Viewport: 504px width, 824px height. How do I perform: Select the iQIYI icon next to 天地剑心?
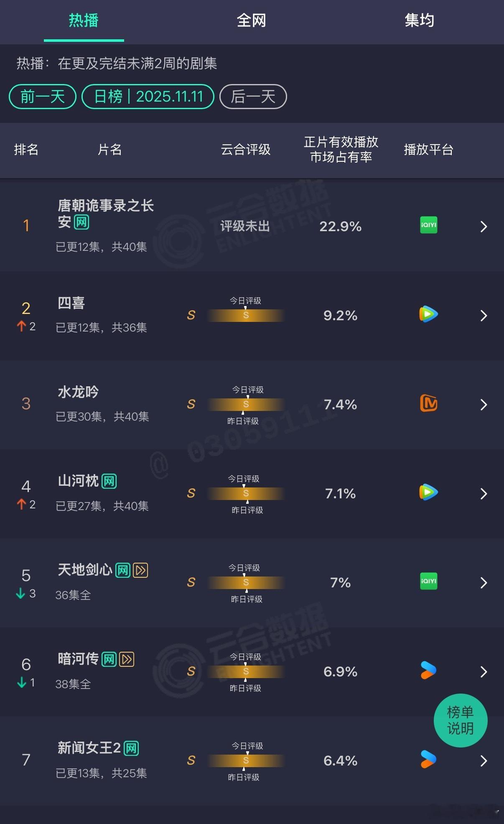tap(428, 582)
